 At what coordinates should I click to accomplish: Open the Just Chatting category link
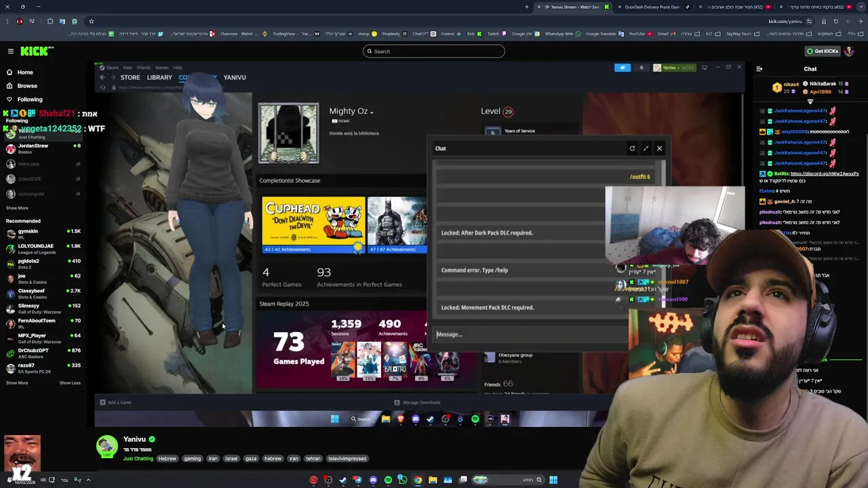(x=138, y=459)
